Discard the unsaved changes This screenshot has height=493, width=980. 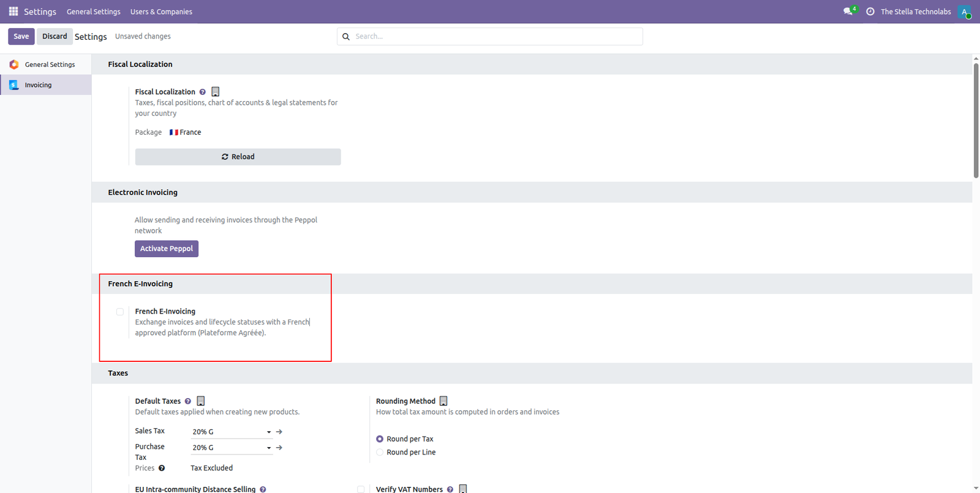pyautogui.click(x=55, y=37)
